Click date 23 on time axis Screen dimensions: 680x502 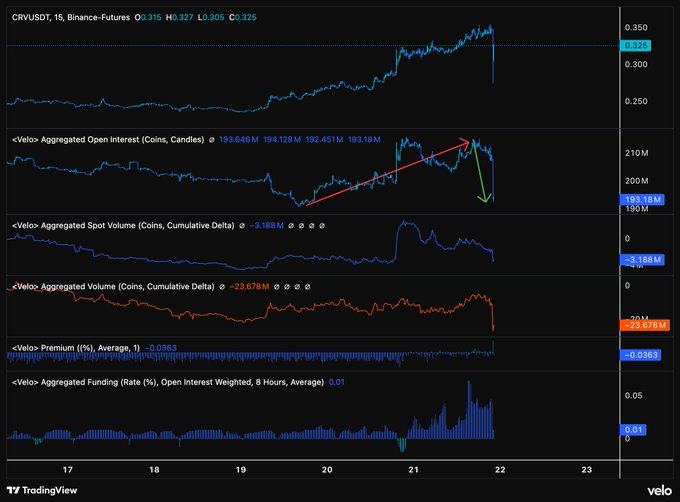click(x=586, y=469)
